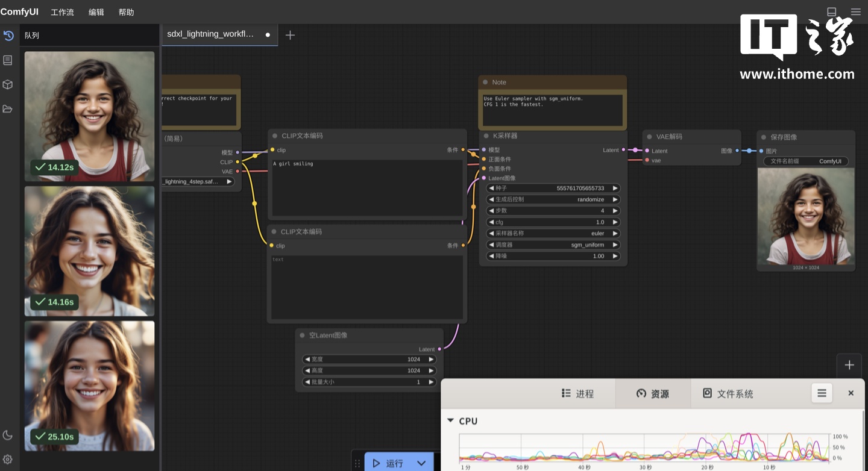Open the workflows folder icon
The height and width of the screenshot is (471, 868).
[8, 109]
